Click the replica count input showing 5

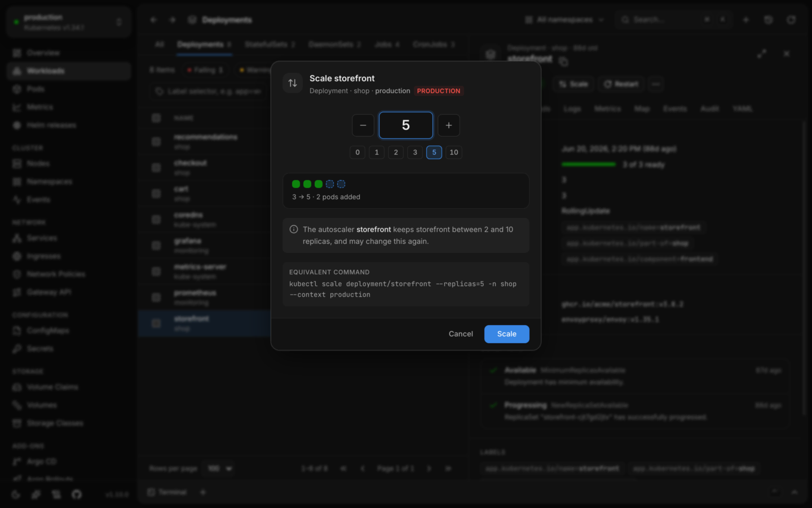click(406, 125)
